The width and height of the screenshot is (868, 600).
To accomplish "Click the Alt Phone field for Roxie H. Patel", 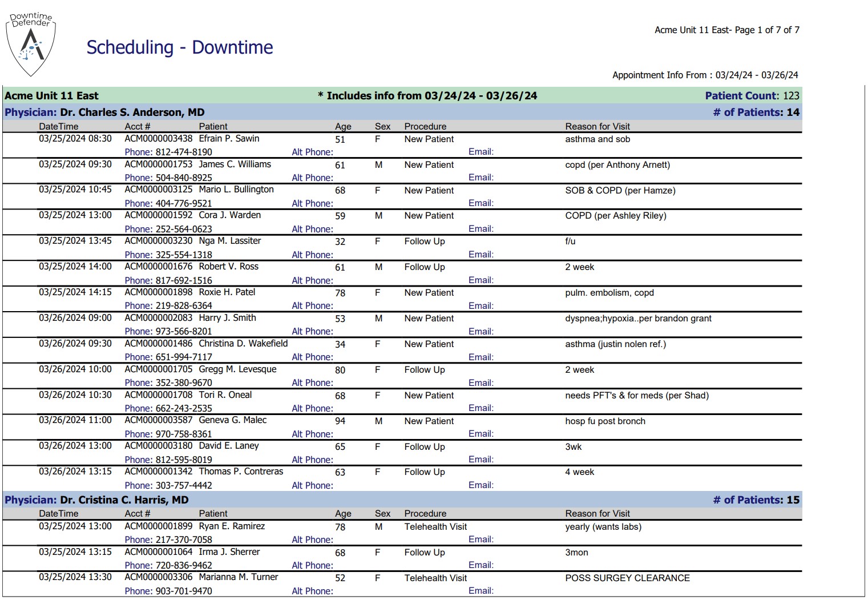I will coord(313,305).
